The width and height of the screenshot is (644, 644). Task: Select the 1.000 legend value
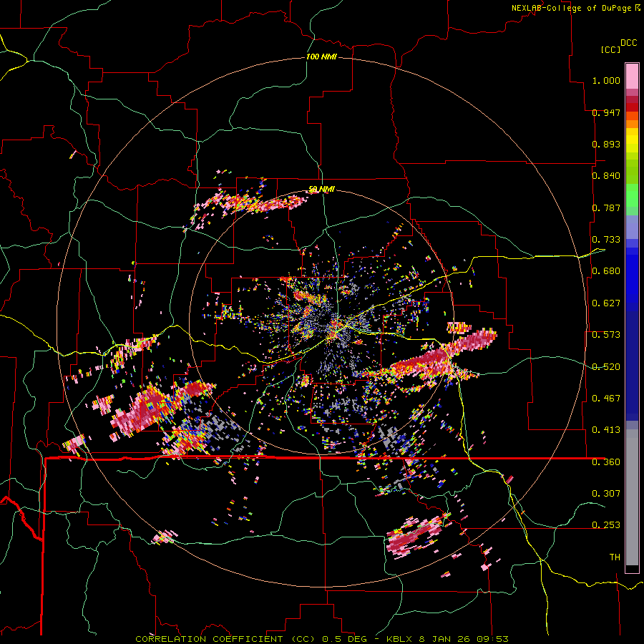(x=606, y=80)
